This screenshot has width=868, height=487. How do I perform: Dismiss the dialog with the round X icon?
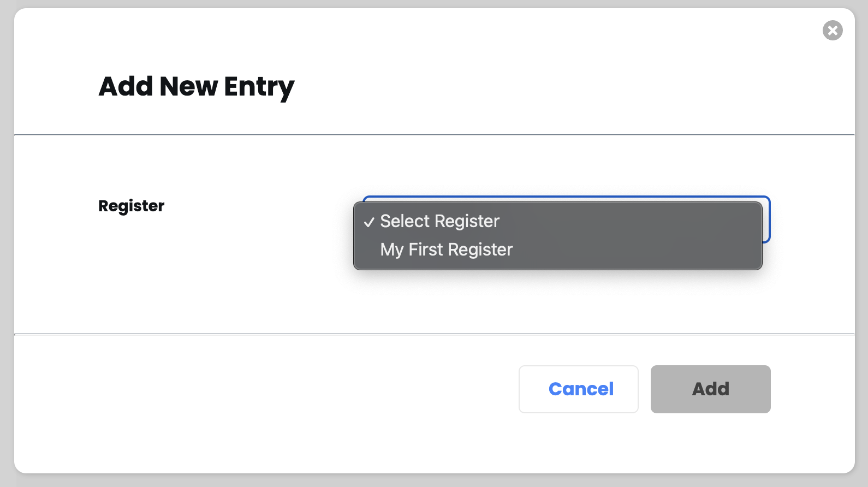833,31
